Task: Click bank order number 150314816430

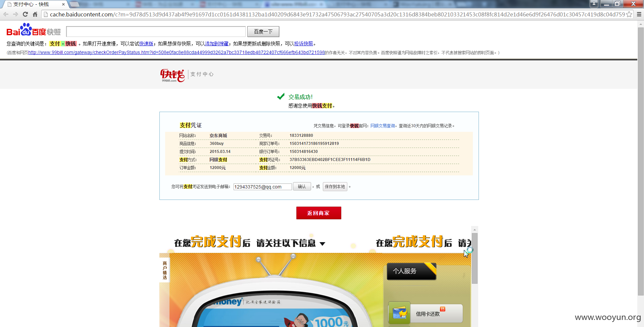Action: [303, 152]
